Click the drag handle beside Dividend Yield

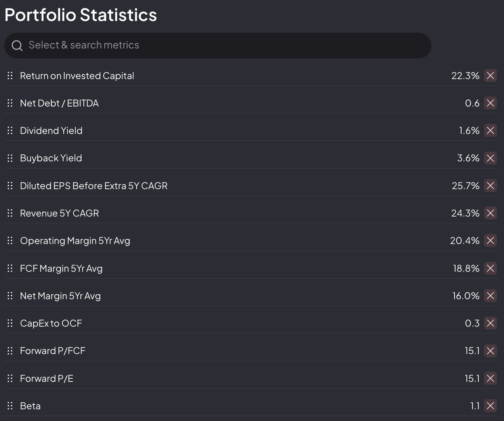[x=10, y=130]
